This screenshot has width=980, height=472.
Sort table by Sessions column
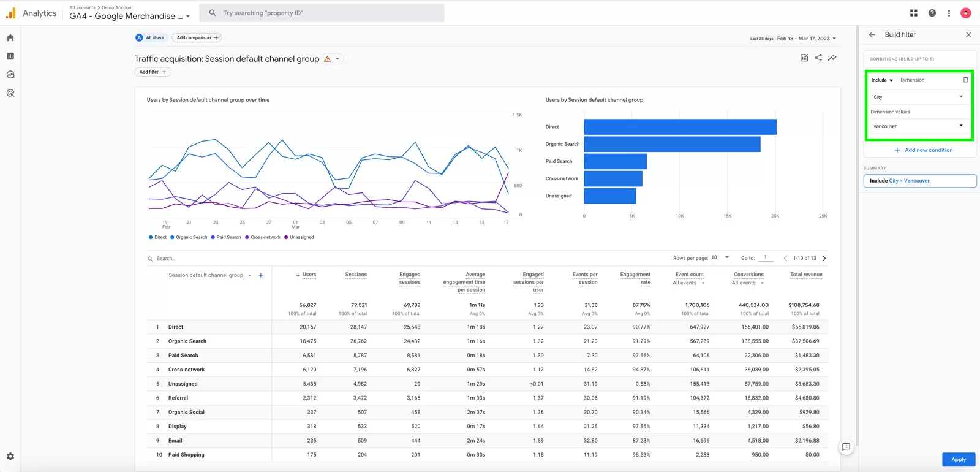tap(356, 275)
